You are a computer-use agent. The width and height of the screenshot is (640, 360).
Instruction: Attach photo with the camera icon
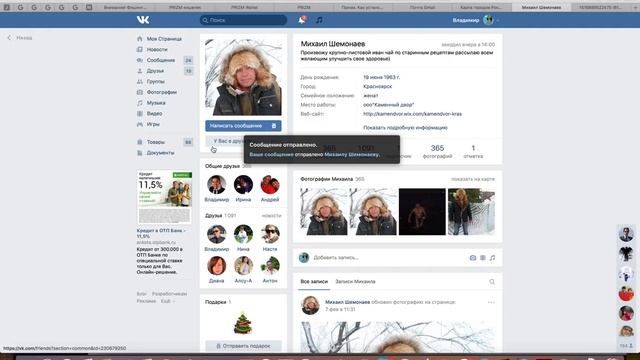coord(473,258)
